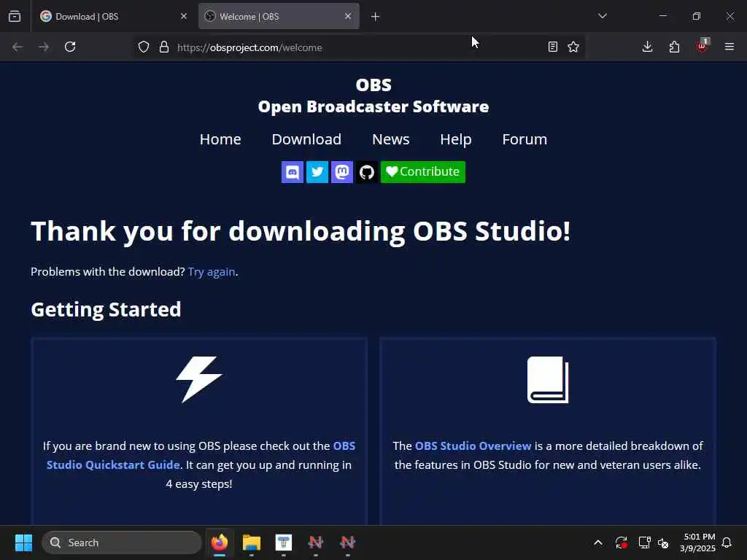Click the book overview icon
747x560 pixels.
coord(548,379)
